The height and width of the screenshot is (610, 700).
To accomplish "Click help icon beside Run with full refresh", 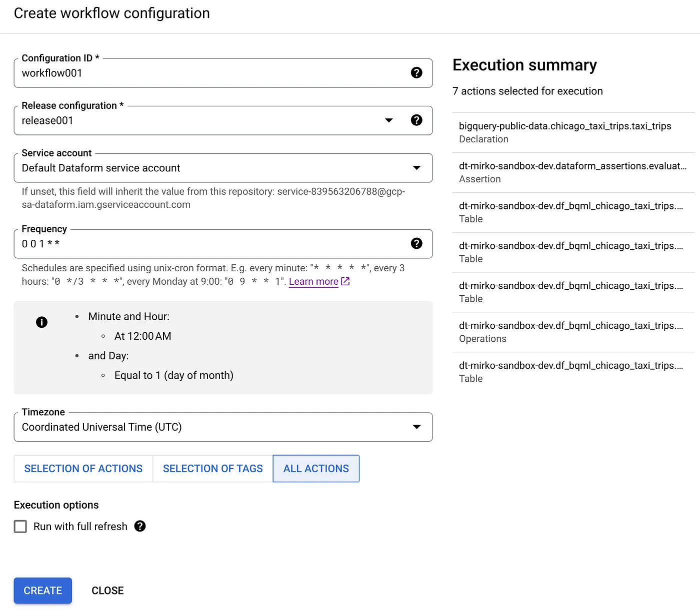I will 140,526.
